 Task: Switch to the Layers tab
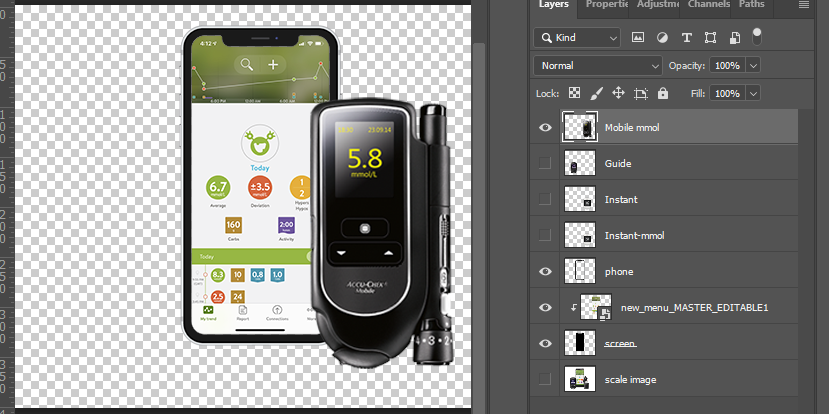554,4
